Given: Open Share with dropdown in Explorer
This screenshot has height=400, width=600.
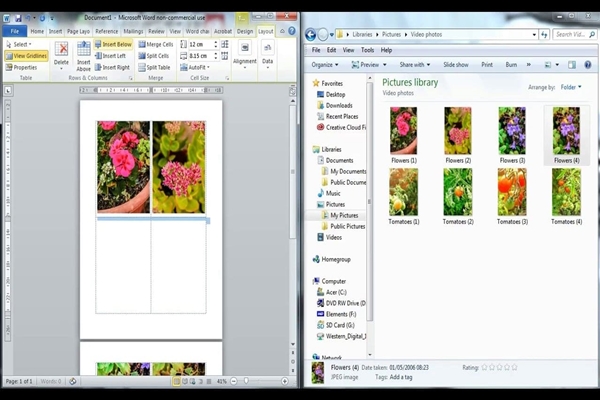Looking at the screenshot, I should coord(415,65).
